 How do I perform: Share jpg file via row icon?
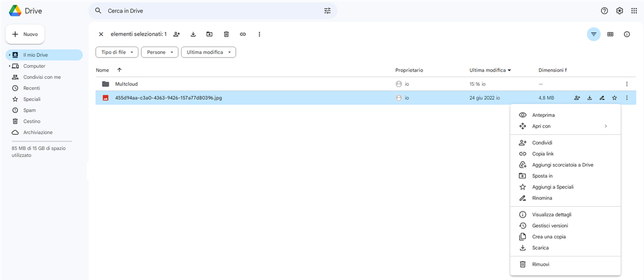(x=577, y=98)
